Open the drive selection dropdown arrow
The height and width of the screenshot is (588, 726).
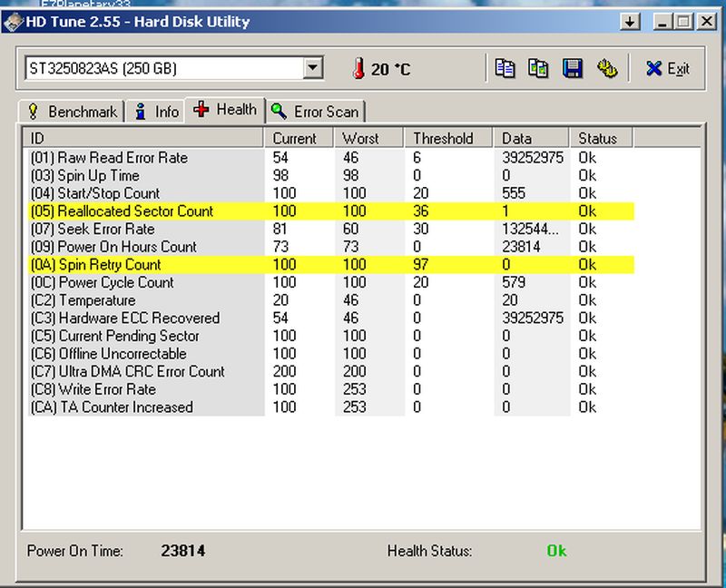click(313, 69)
